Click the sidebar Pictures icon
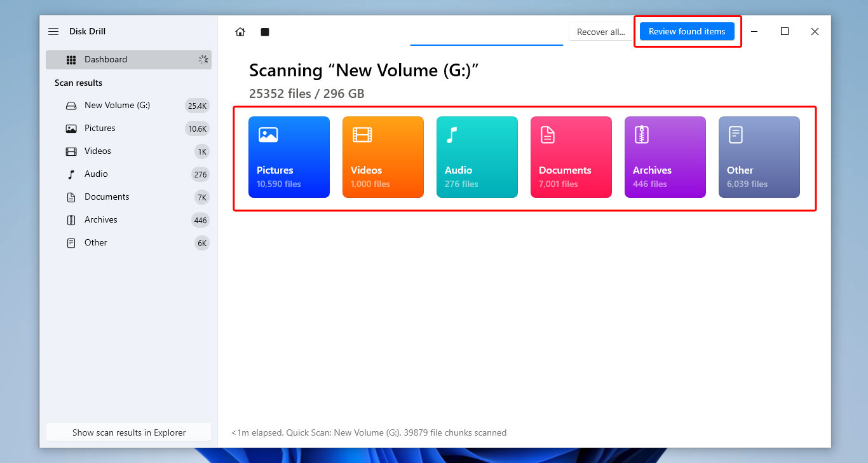 (71, 128)
